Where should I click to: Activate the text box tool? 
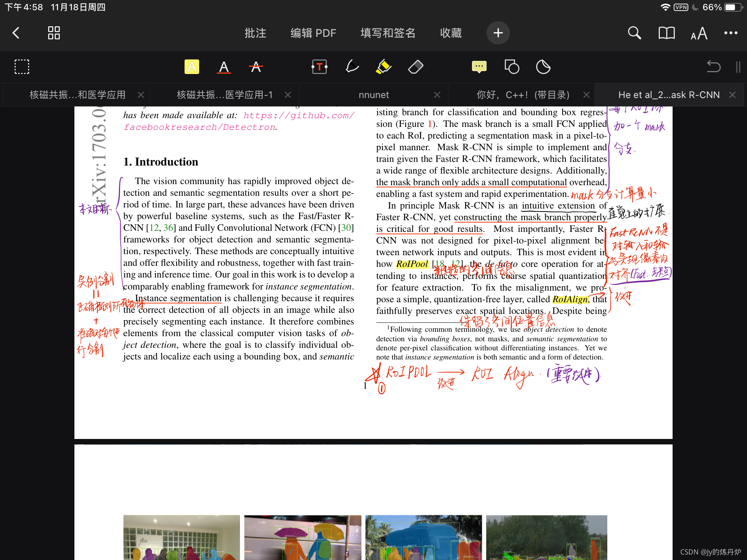point(319,67)
